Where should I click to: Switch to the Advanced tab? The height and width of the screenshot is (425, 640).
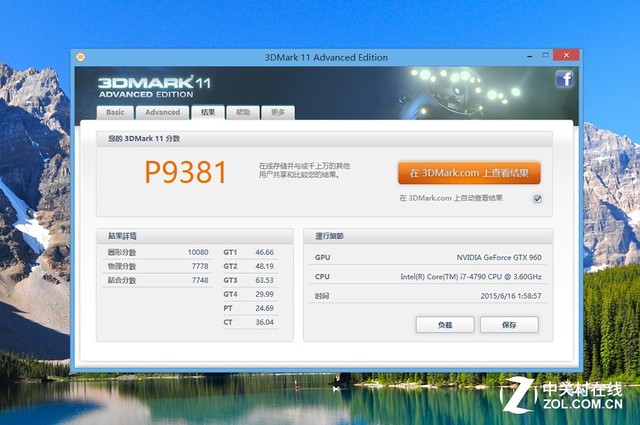[x=162, y=112]
